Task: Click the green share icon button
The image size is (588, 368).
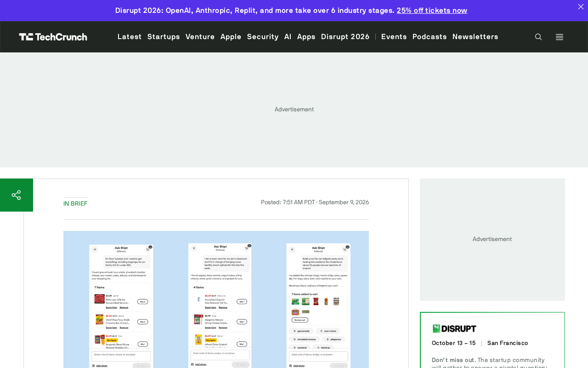Action: pos(17,195)
